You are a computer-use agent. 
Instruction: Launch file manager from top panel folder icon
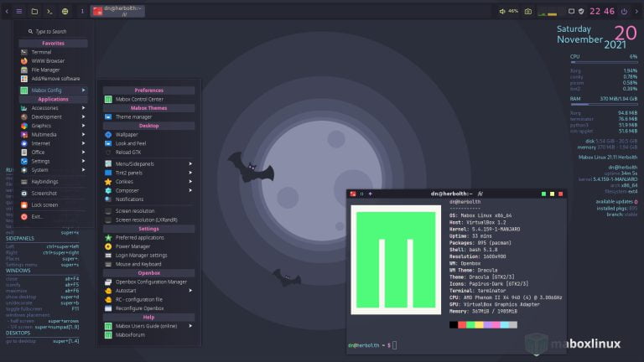pos(34,11)
